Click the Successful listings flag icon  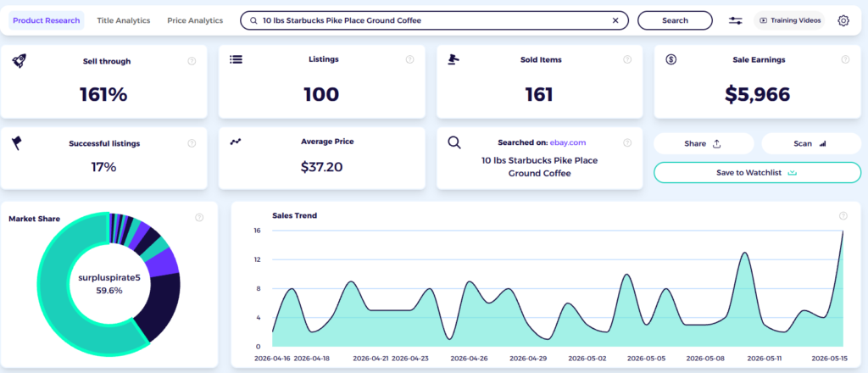pyautogui.click(x=17, y=143)
